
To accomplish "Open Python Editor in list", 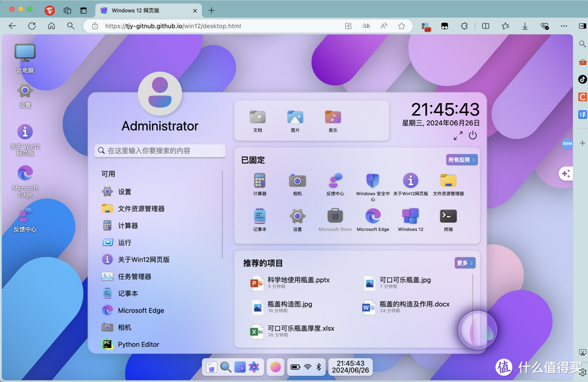I will coord(161,344).
